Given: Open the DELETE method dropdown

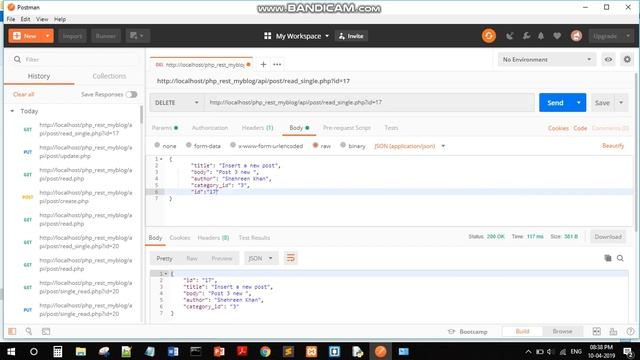Looking at the screenshot, I should click(x=177, y=102).
